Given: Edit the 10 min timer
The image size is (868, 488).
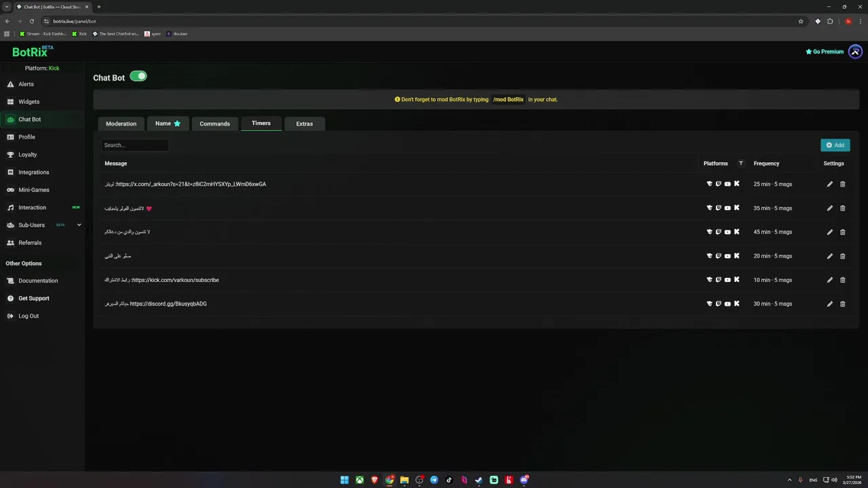Looking at the screenshot, I should coord(829,280).
